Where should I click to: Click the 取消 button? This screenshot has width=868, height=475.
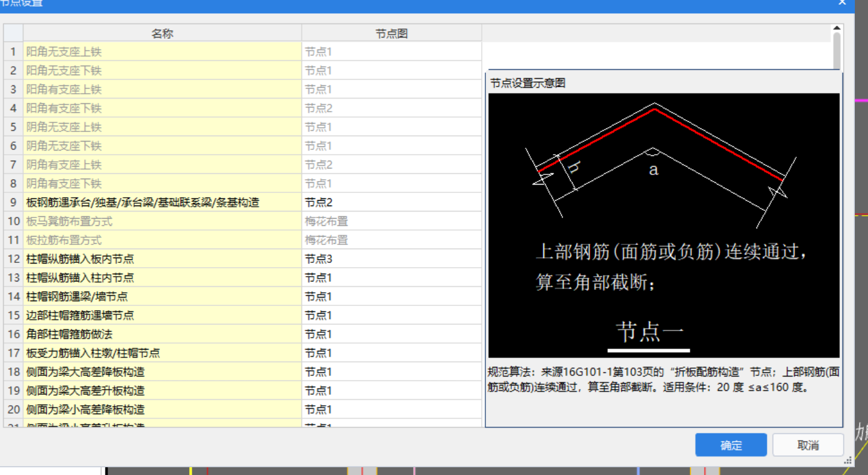[x=808, y=445]
